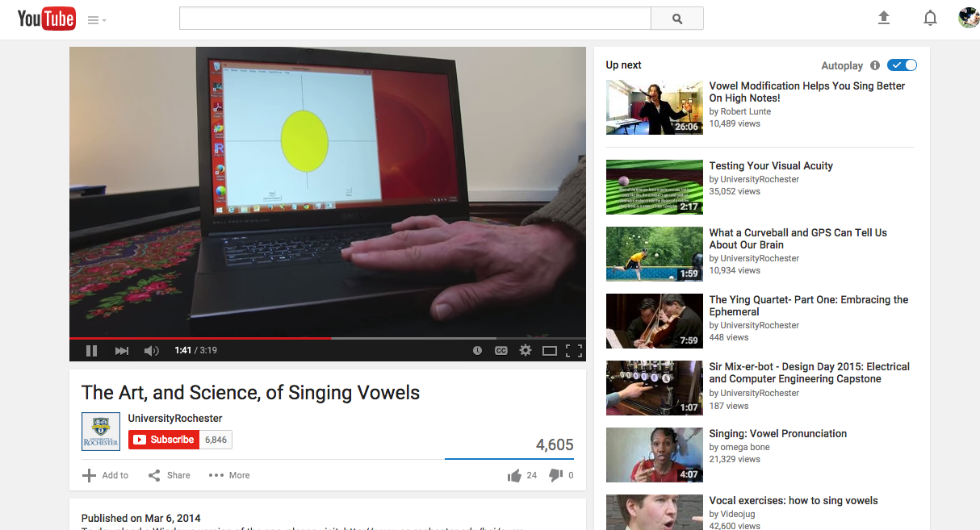
Task: Toggle closed captions on the player
Action: (x=501, y=351)
